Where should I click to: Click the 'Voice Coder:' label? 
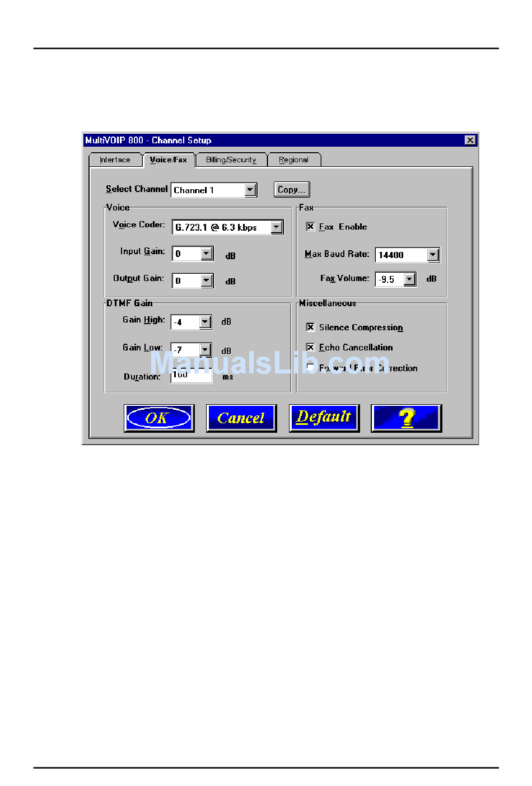(139, 224)
